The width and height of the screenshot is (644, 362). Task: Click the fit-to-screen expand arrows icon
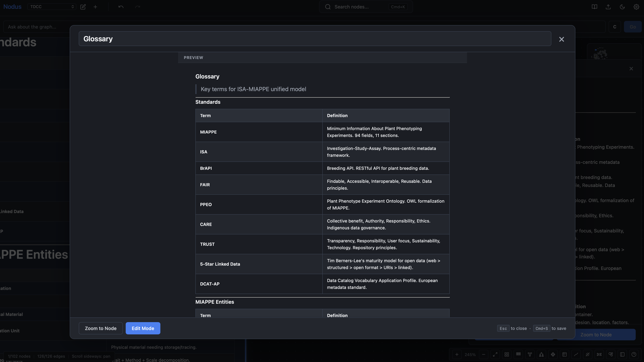click(495, 354)
